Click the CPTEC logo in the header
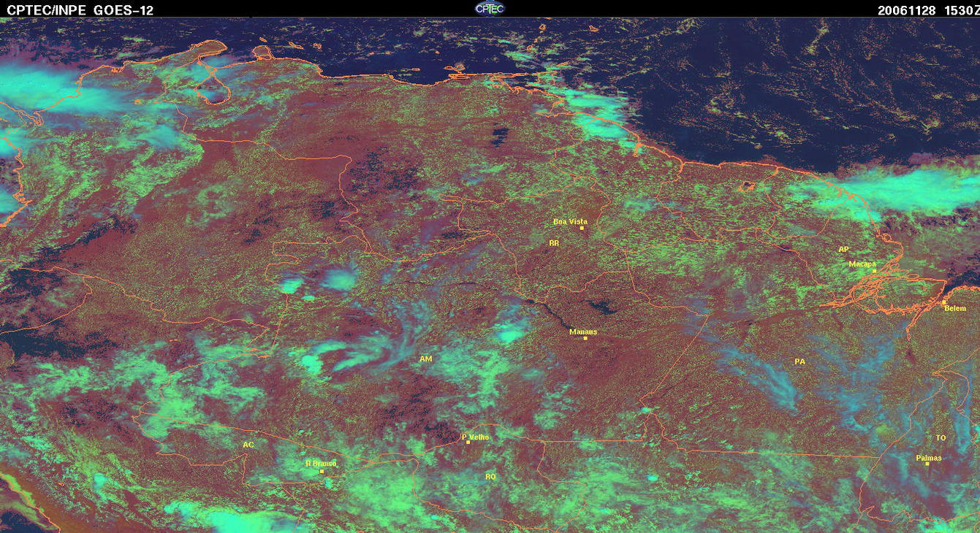Image resolution: width=980 pixels, height=533 pixels. pos(490,8)
